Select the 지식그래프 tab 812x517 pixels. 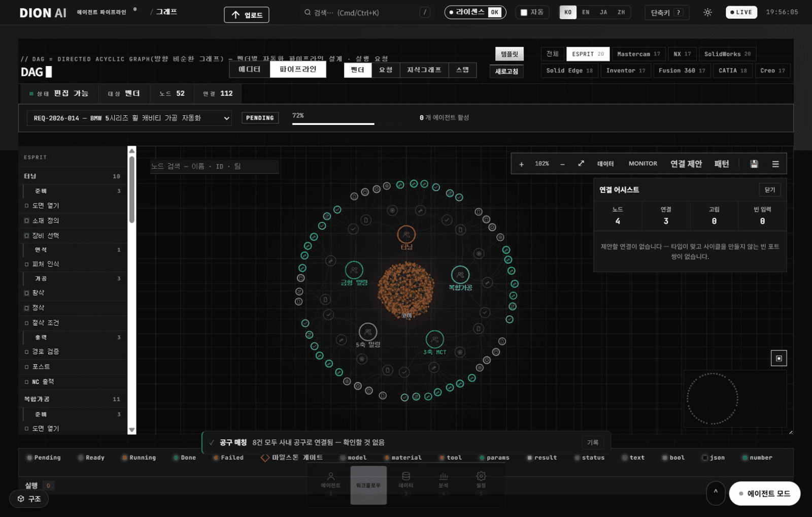(x=424, y=70)
